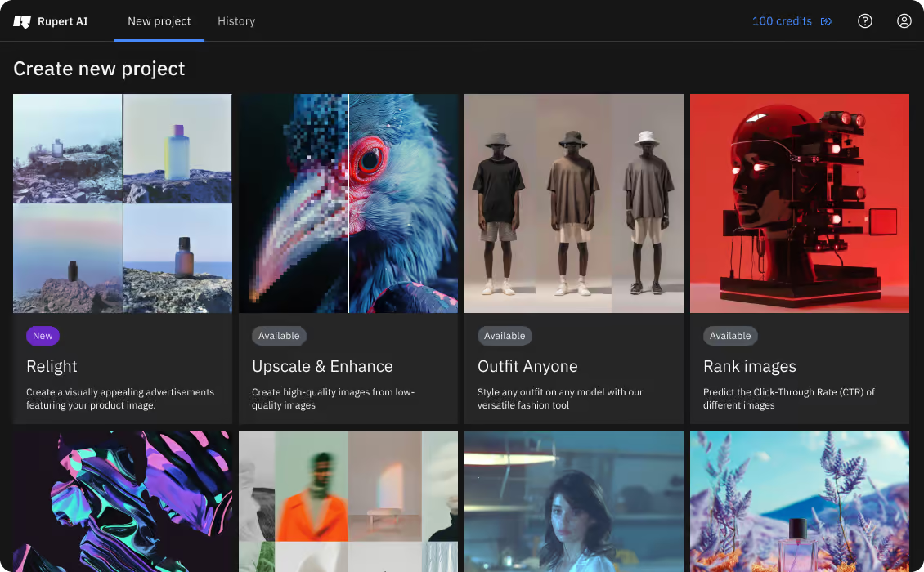Switch to the New project tab
This screenshot has width=924, height=572.
[159, 21]
